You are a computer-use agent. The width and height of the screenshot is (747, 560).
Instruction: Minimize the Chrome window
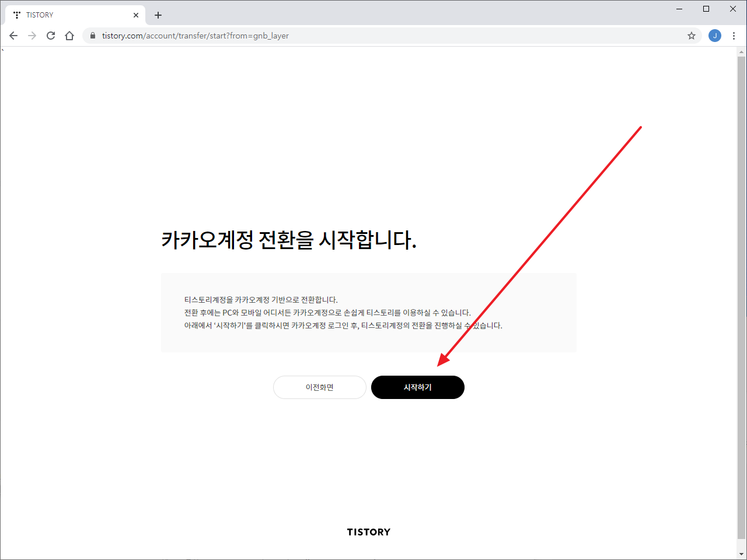(679, 9)
